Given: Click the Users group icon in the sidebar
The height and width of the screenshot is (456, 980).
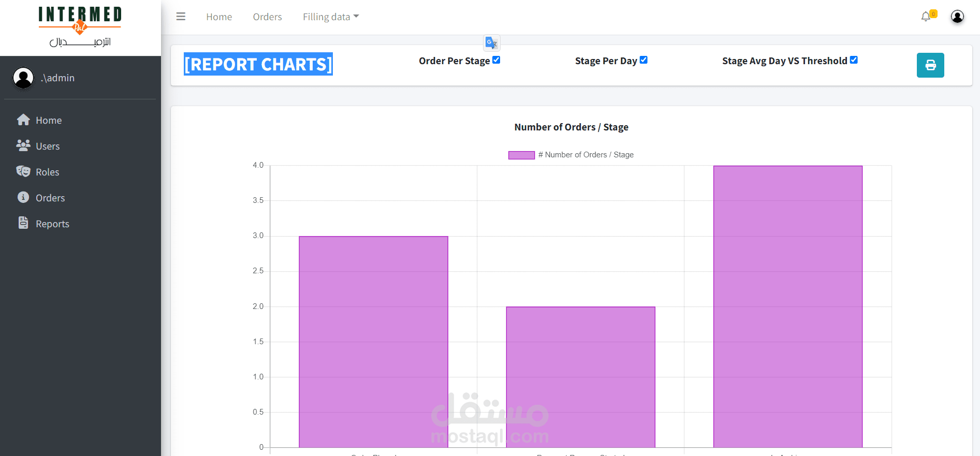Looking at the screenshot, I should click(x=23, y=146).
